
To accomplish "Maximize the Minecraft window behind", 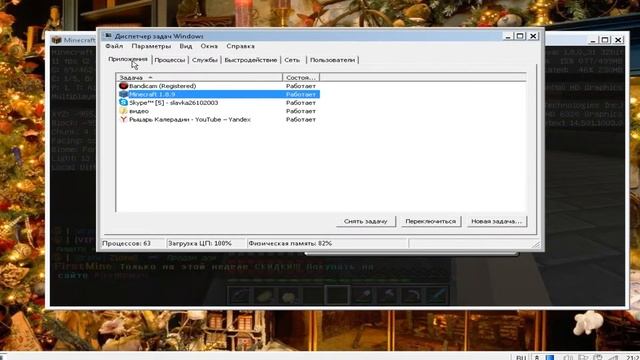I will tap(605, 40).
